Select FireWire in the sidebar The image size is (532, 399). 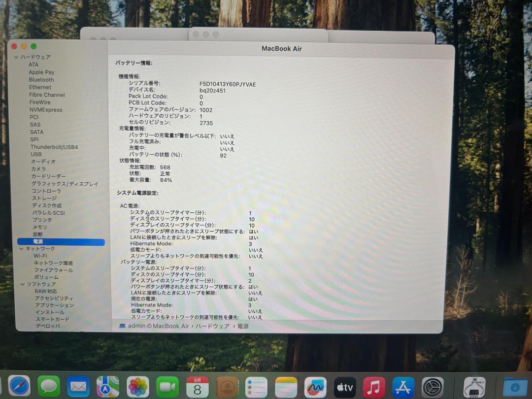click(40, 102)
